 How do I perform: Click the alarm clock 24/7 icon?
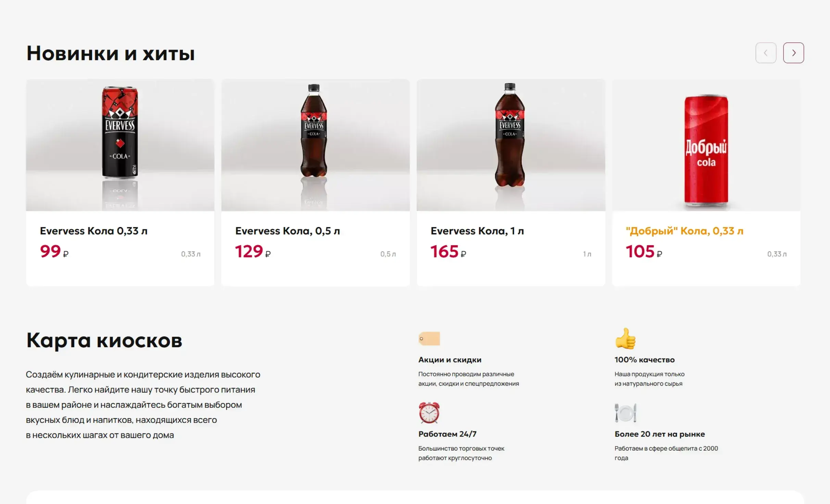click(x=429, y=413)
